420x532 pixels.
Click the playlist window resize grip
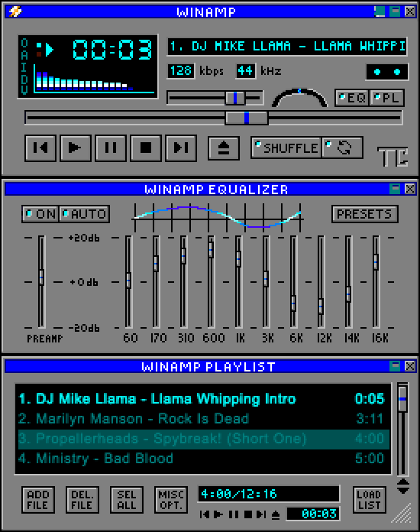[402, 513]
